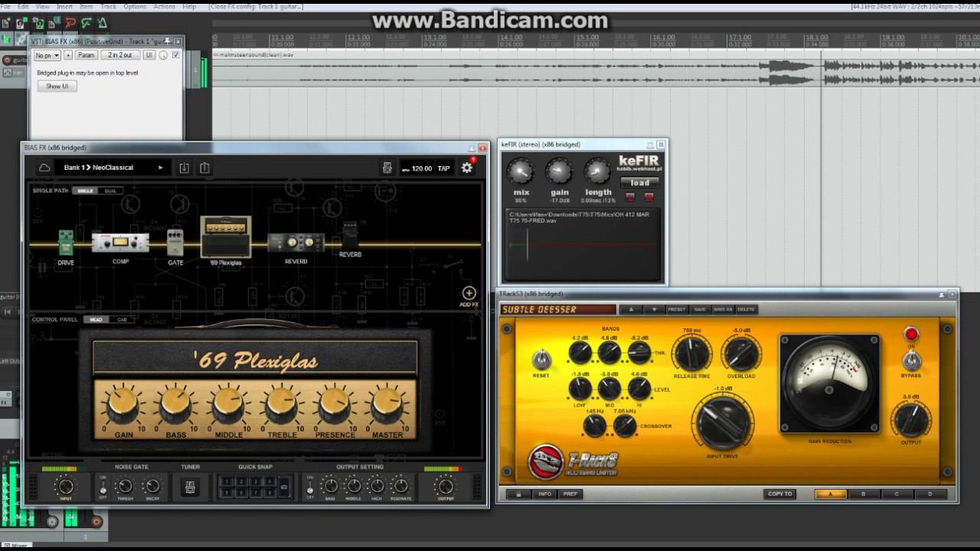Open the Tuner in BIAS FX
This screenshot has height=551, width=980.
pyautogui.click(x=190, y=486)
